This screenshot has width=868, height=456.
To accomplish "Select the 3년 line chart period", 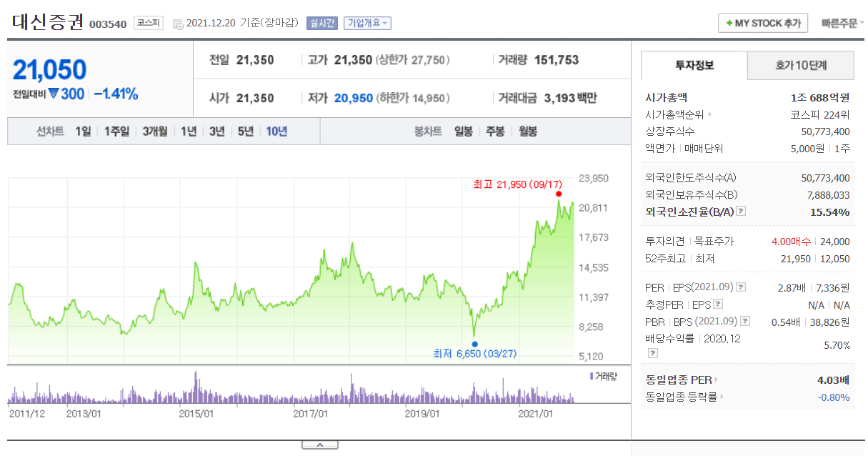I will (216, 132).
